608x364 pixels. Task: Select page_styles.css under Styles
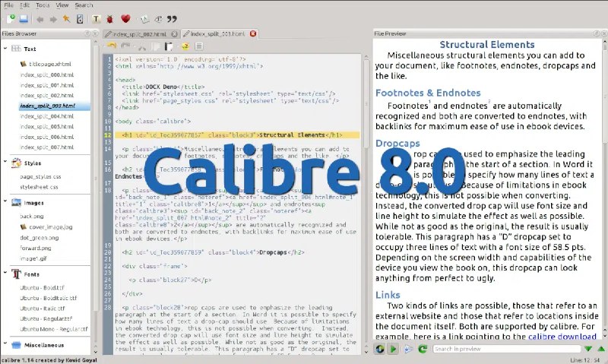click(40, 176)
